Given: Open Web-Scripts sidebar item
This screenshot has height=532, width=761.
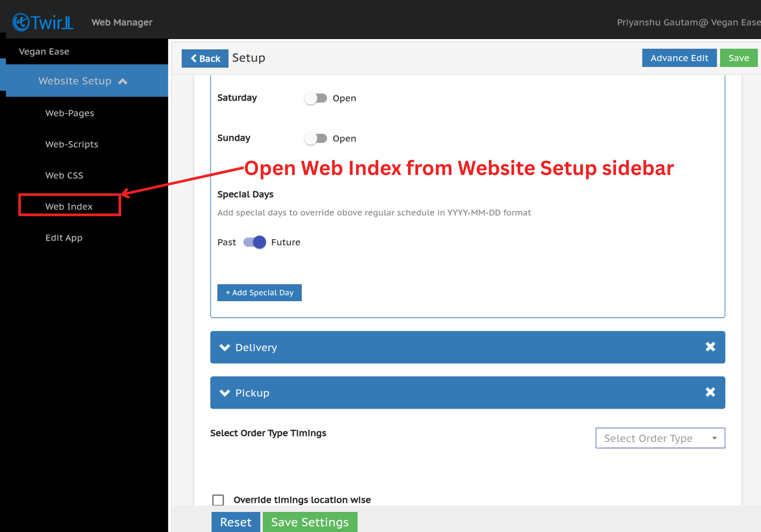Looking at the screenshot, I should point(72,144).
